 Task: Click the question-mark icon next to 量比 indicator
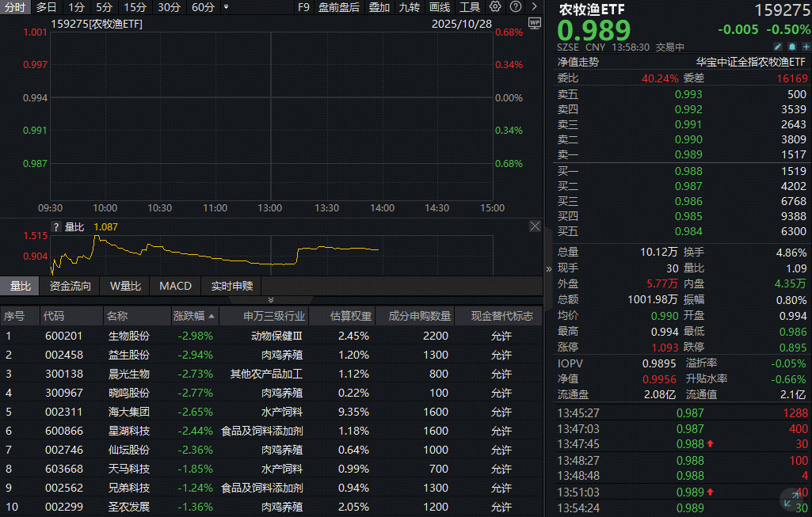pyautogui.click(x=55, y=226)
